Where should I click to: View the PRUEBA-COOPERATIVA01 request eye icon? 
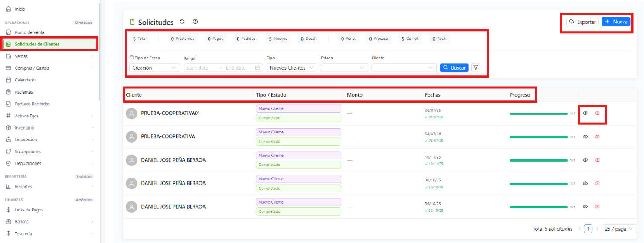click(x=585, y=113)
